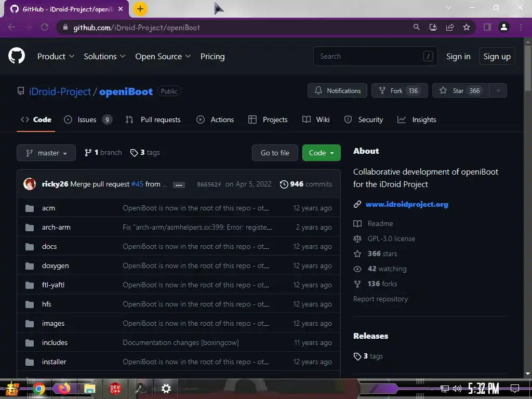Close the GitHub browser tab
The width and height of the screenshot is (532, 399).
click(x=121, y=9)
